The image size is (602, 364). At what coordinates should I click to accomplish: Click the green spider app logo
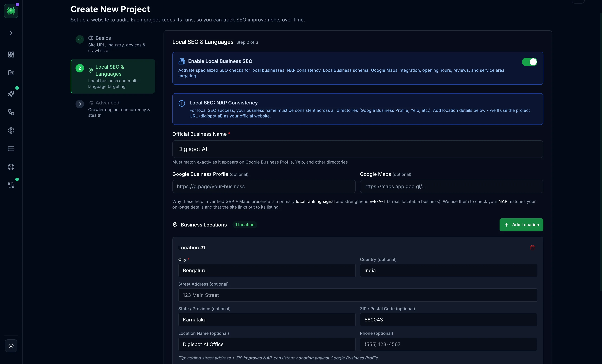click(x=11, y=11)
